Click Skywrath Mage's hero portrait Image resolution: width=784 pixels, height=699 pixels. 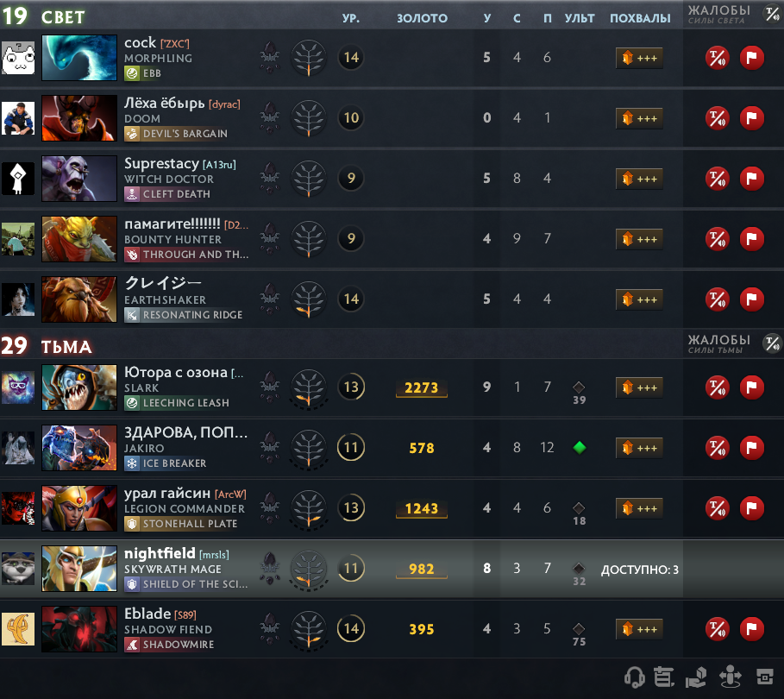(79, 569)
